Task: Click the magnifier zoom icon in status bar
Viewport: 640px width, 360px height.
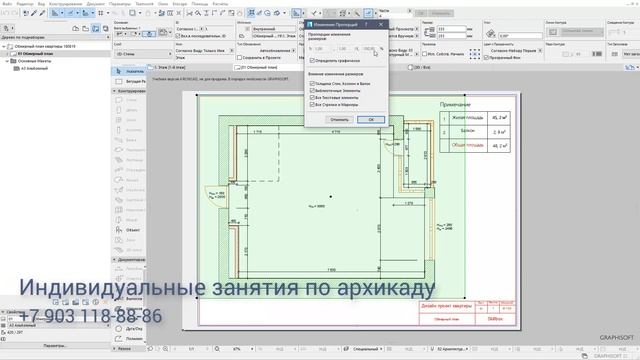Action: pyautogui.click(x=217, y=349)
